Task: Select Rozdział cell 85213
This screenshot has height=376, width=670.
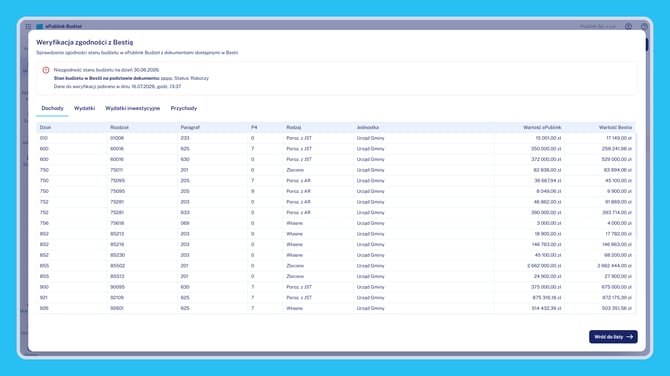Action: (x=117, y=234)
